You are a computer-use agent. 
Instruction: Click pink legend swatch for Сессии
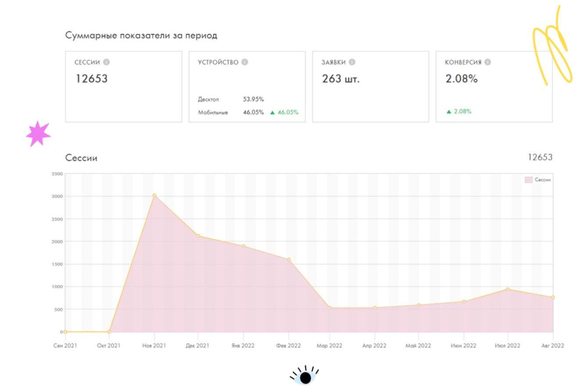point(529,180)
